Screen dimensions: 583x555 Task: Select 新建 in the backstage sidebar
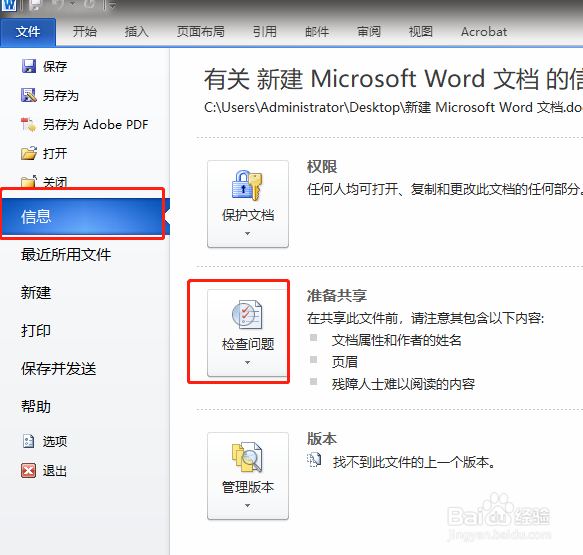pos(36,293)
